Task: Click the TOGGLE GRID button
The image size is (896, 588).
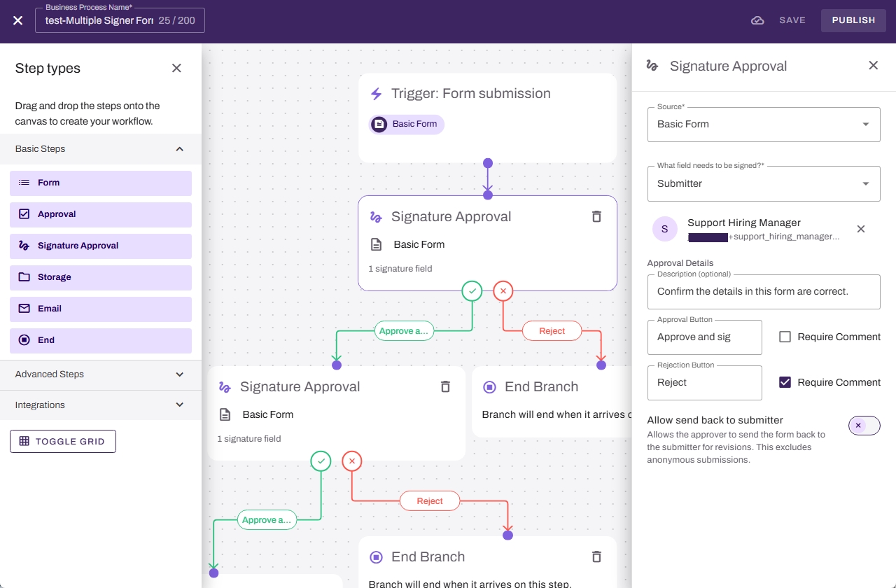Action: [x=63, y=442]
